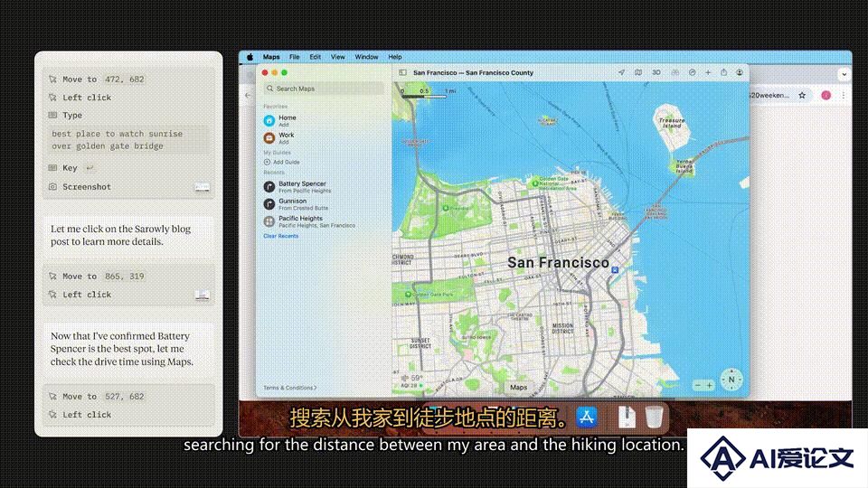The image size is (868, 488).
Task: Click the Search Maps field
Action: [324, 89]
